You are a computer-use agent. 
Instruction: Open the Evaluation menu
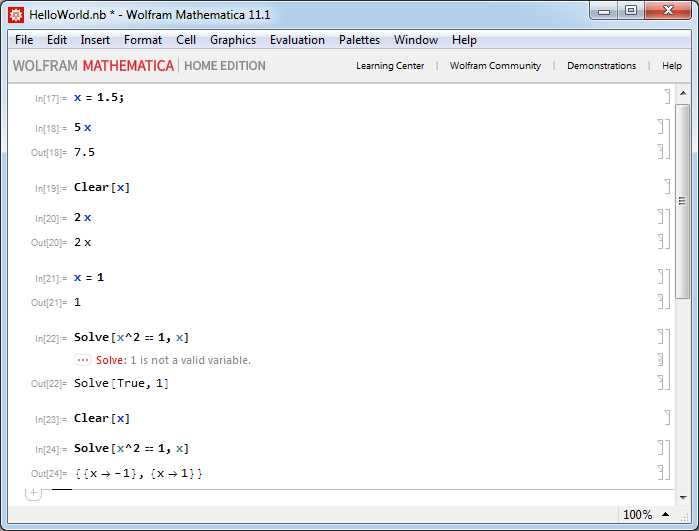297,40
